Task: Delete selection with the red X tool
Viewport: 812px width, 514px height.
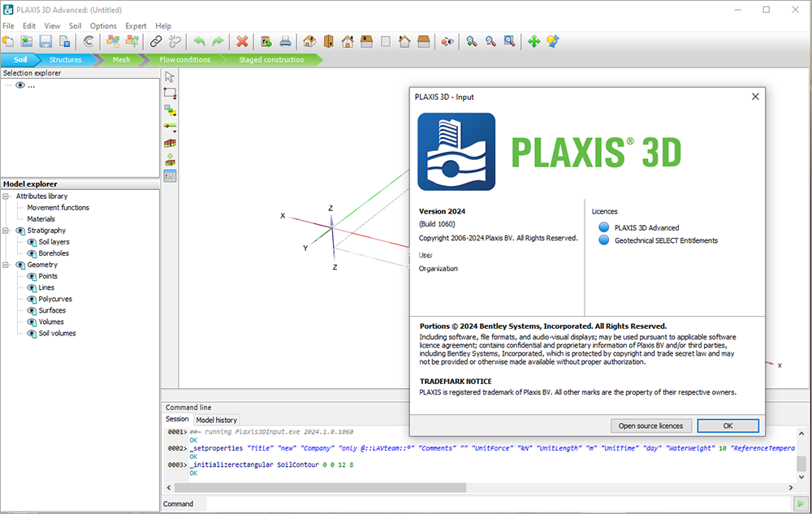Action: tap(243, 41)
